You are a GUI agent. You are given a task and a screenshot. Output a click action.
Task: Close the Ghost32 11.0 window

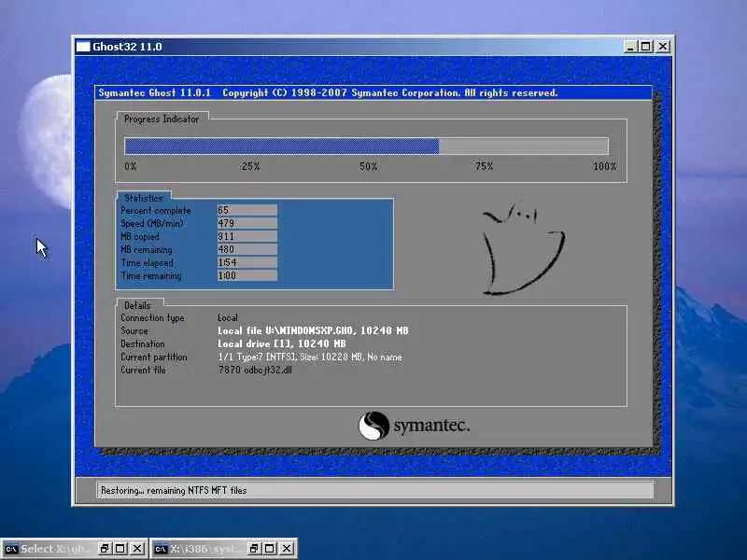[x=663, y=47]
